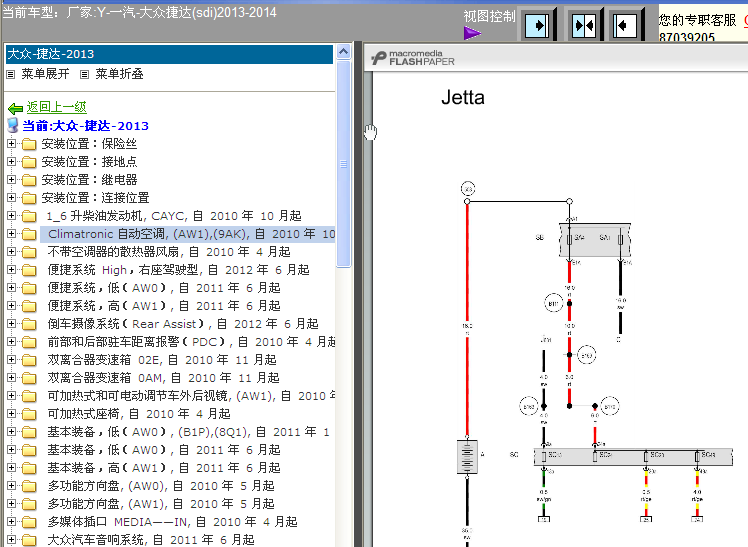
Task: Click the tree panel scroll-up arrow
Action: [343, 52]
